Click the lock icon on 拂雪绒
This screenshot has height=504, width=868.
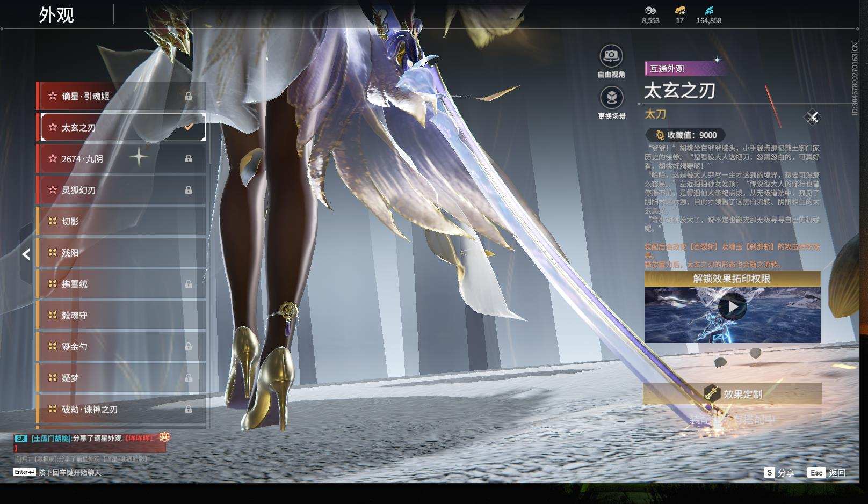(189, 284)
